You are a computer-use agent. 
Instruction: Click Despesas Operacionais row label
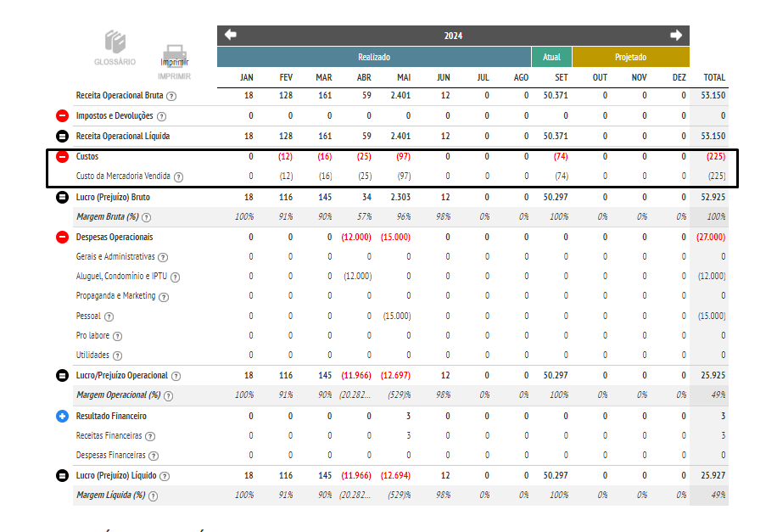(x=115, y=237)
